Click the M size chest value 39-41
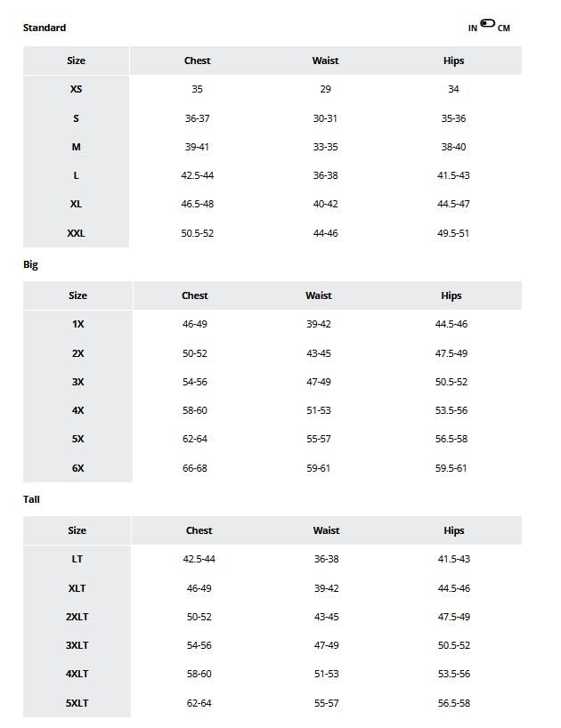This screenshot has height=728, width=561. 197,147
